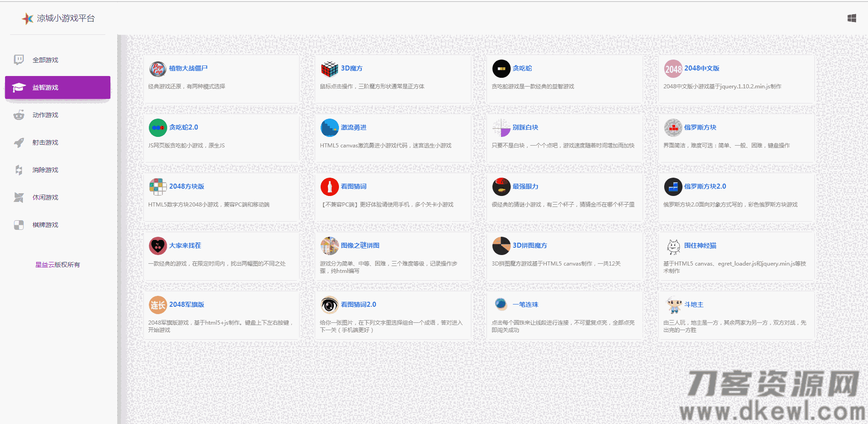Click the 俄罗斯方块 game icon

pos(673,128)
